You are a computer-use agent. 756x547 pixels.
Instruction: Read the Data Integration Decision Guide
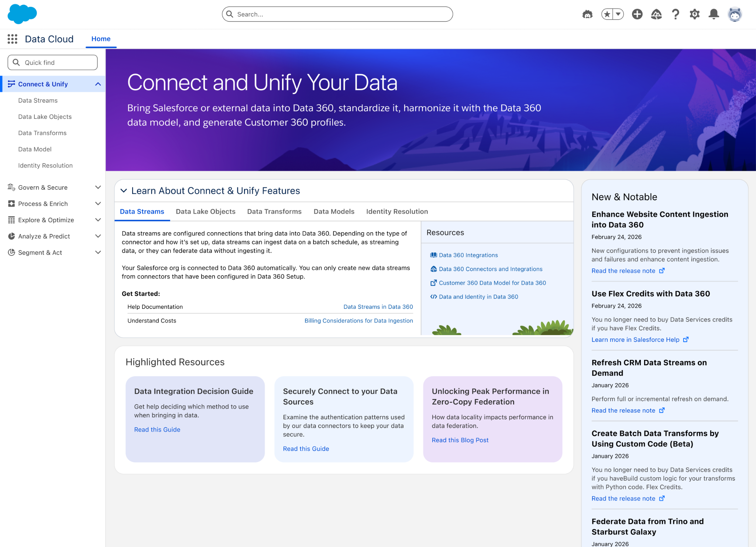tap(157, 430)
